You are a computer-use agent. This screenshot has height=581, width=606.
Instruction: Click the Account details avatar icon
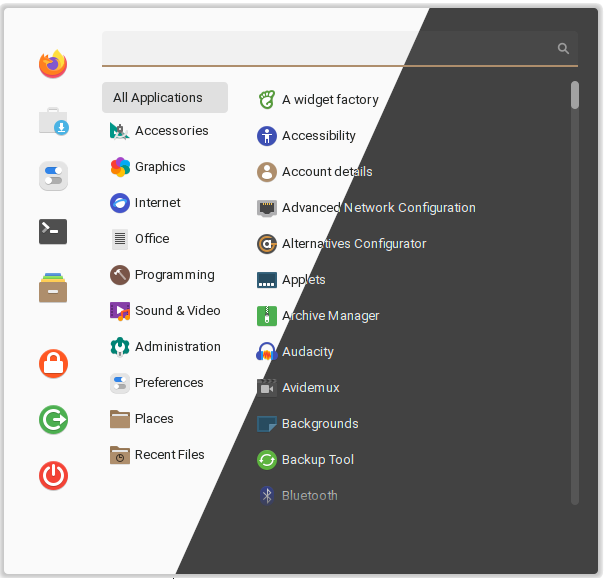pyautogui.click(x=267, y=172)
